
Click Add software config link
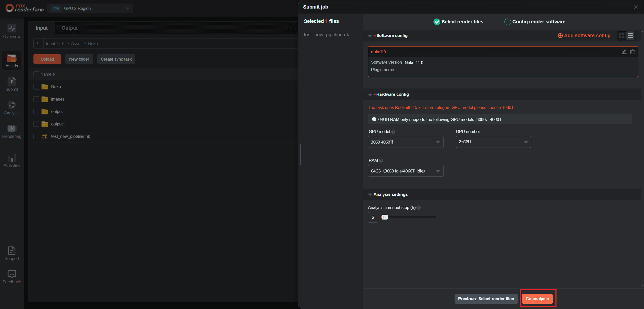coord(584,36)
